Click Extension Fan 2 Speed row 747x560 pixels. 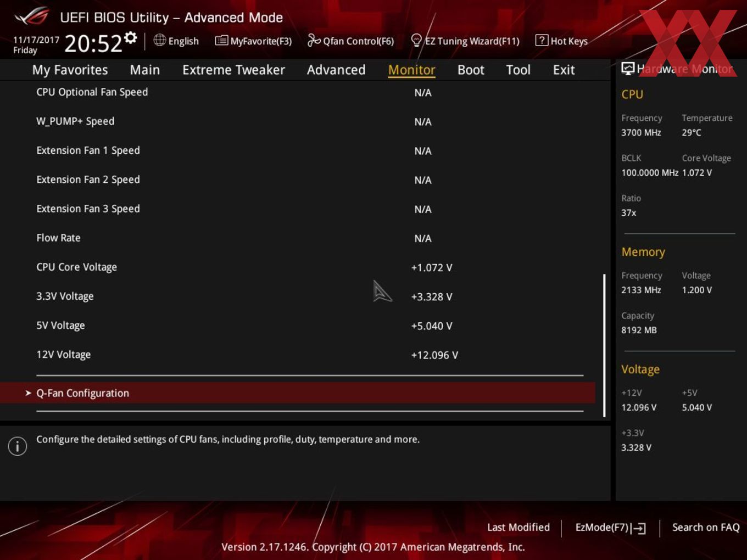coord(298,180)
